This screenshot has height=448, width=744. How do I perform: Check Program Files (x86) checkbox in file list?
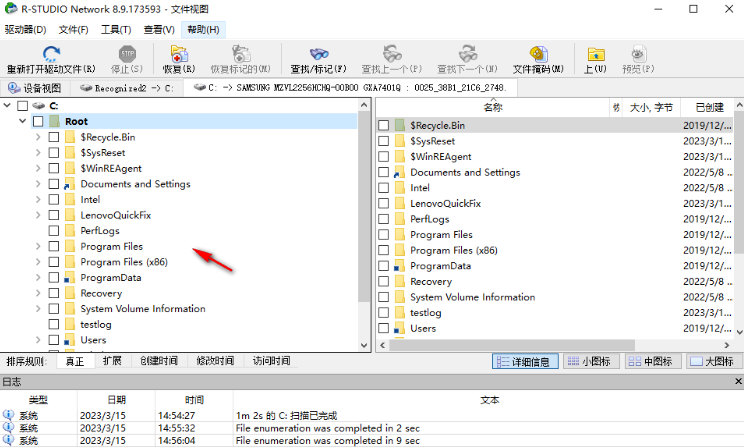(x=383, y=250)
